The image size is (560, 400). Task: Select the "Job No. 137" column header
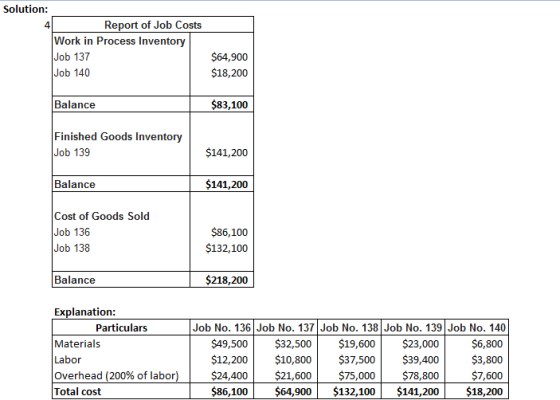coord(285,328)
